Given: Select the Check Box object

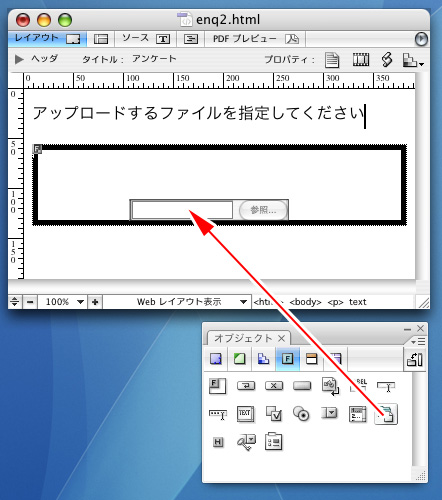Looking at the screenshot, I should coord(274,414).
